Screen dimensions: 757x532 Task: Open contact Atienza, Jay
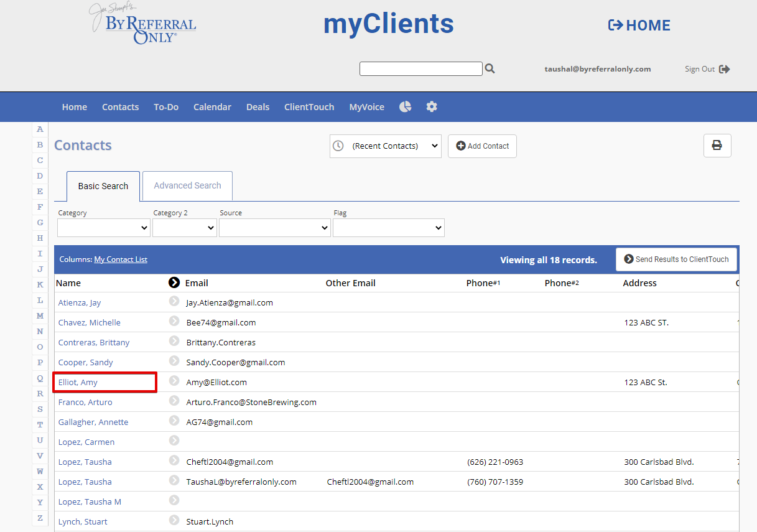pyautogui.click(x=80, y=302)
